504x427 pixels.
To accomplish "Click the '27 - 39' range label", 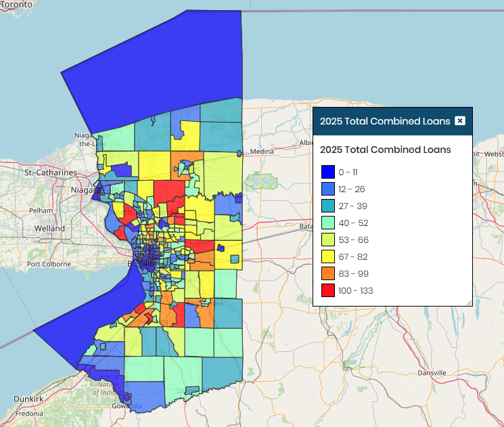I will [352, 206].
